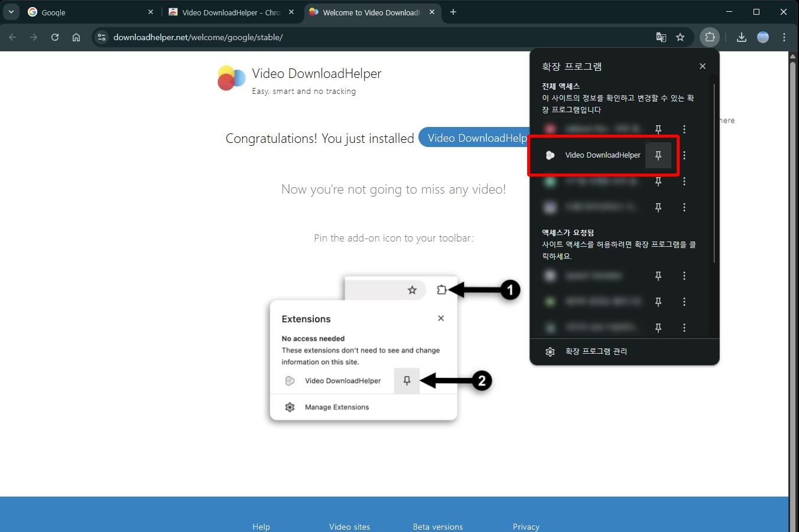Go to the home page with the house icon

tap(76, 37)
